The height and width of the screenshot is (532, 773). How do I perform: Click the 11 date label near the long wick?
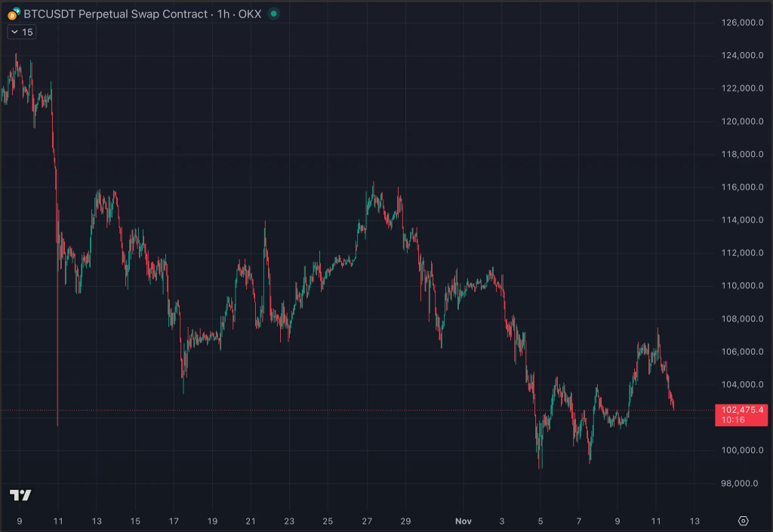point(58,521)
